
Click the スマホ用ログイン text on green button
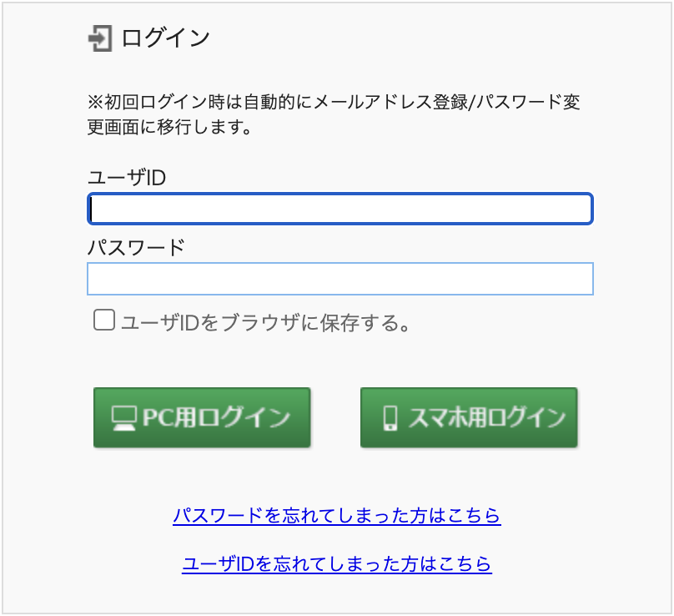pyautogui.click(x=486, y=417)
